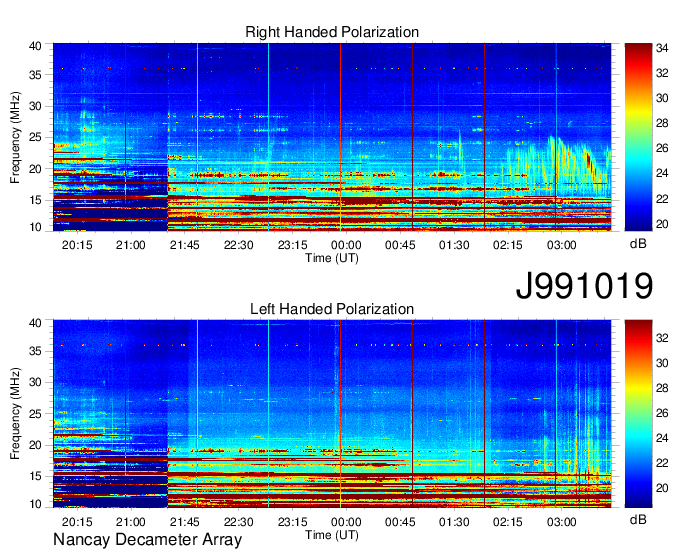The width and height of the screenshot is (680, 552).
Task: Click the 00:45 tick on Right Handed plot
Action: (x=400, y=245)
